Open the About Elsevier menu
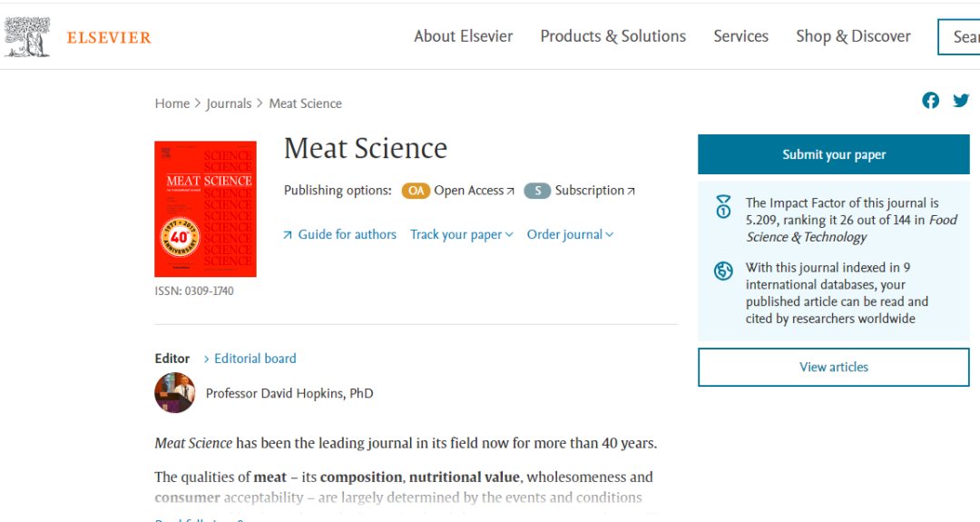The height and width of the screenshot is (522, 980). pyautogui.click(x=463, y=36)
